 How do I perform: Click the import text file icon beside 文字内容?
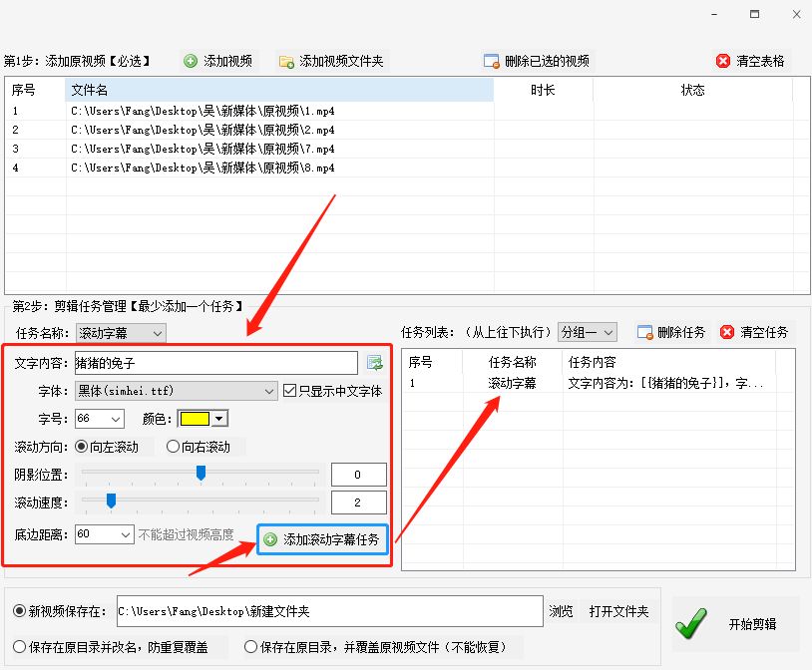pyautogui.click(x=375, y=362)
